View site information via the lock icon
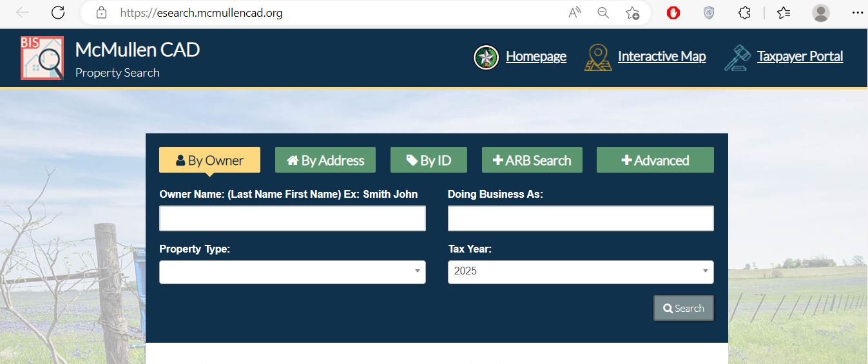Viewport: 868px width, 364px height. point(101,13)
